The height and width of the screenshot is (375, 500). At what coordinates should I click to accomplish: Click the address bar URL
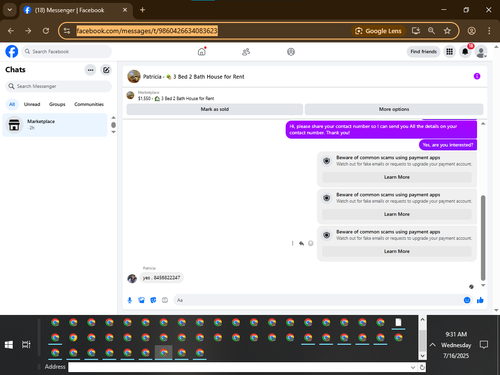(147, 31)
